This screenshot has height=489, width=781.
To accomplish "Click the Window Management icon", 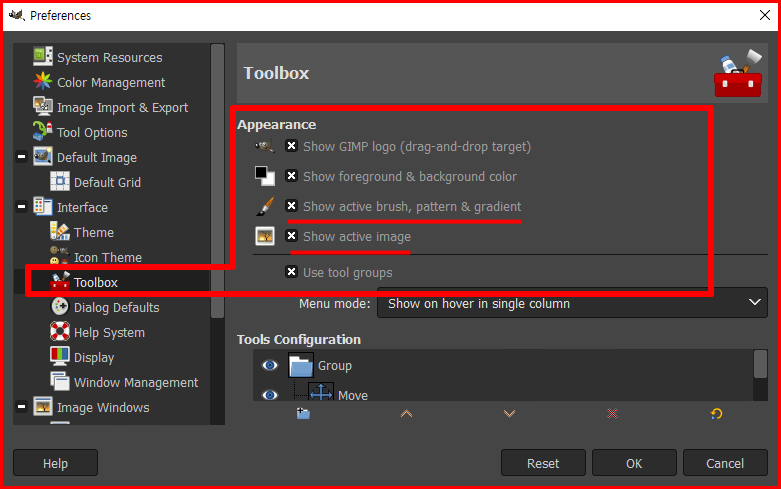I will pos(60,381).
